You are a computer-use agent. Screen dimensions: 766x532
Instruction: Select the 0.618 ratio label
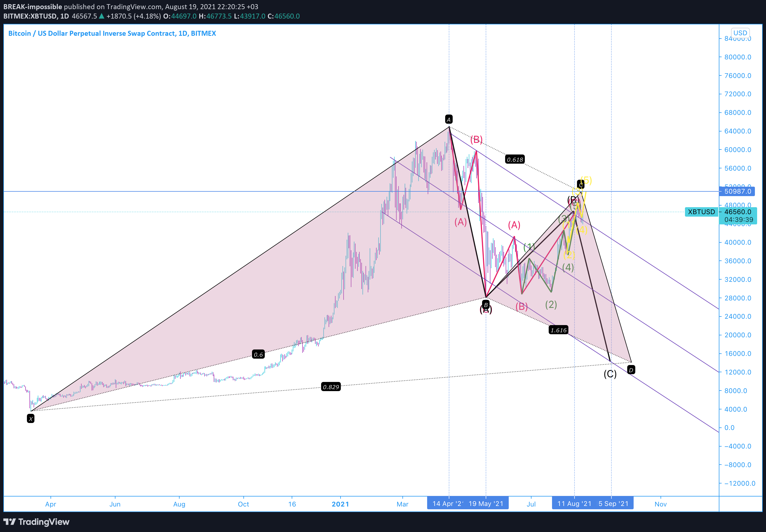(x=515, y=160)
